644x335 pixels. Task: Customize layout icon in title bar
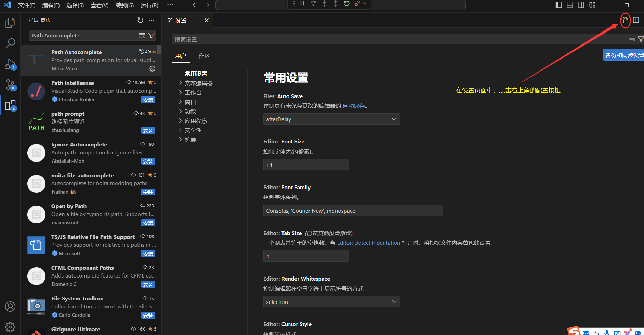pyautogui.click(x=592, y=5)
